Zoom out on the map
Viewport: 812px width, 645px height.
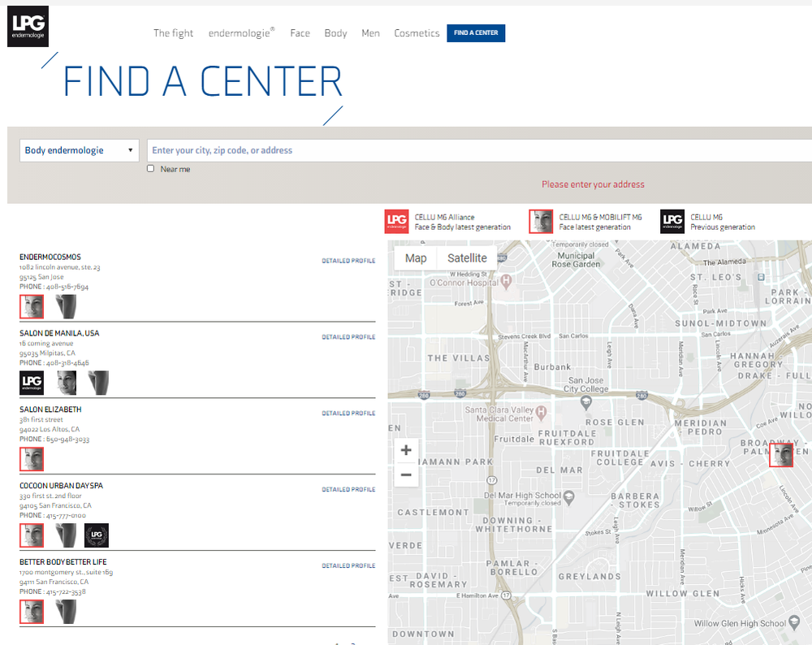click(x=406, y=475)
